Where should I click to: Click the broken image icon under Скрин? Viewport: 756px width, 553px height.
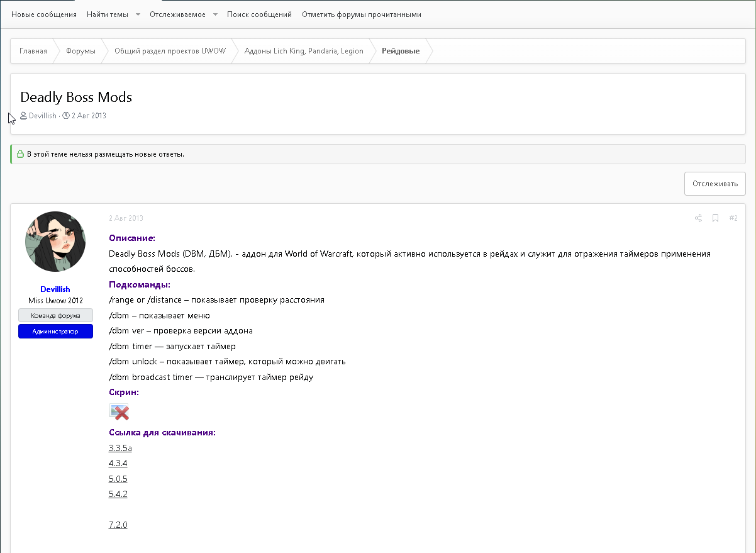(119, 412)
